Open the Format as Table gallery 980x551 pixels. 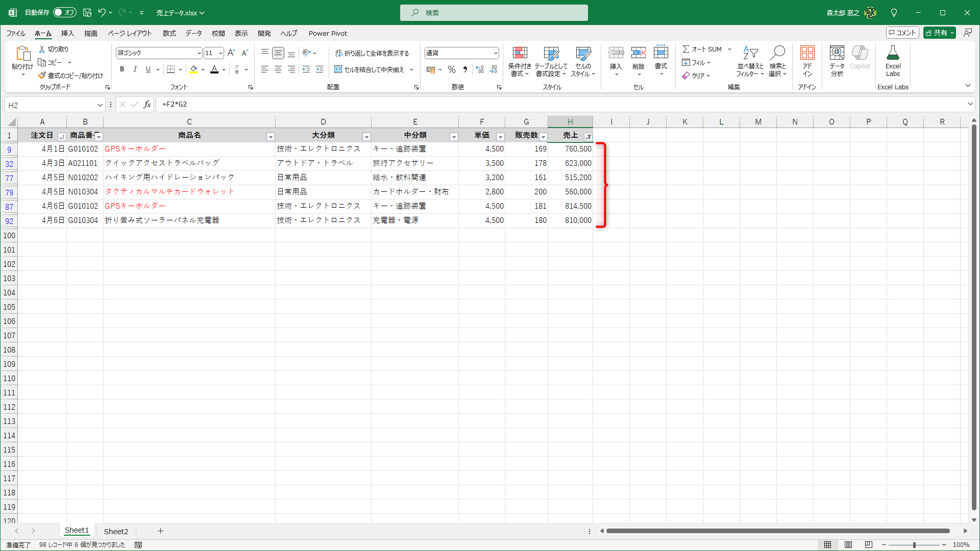(x=551, y=53)
